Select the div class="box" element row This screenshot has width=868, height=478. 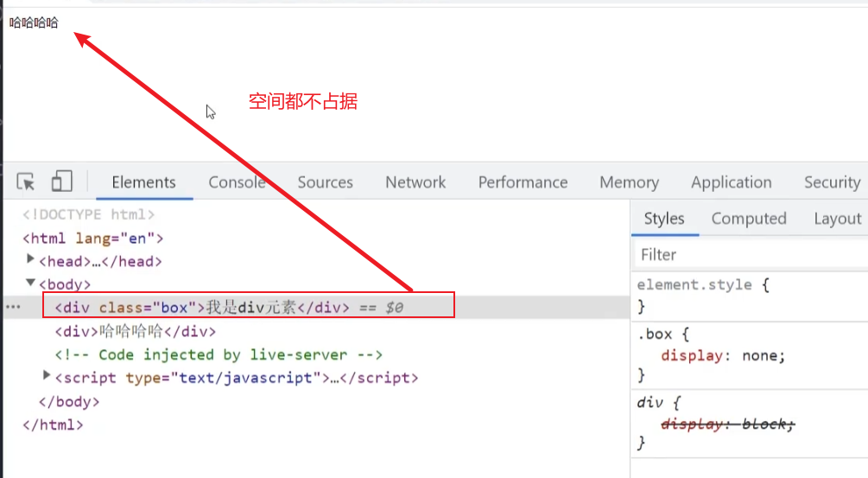[x=315, y=307]
